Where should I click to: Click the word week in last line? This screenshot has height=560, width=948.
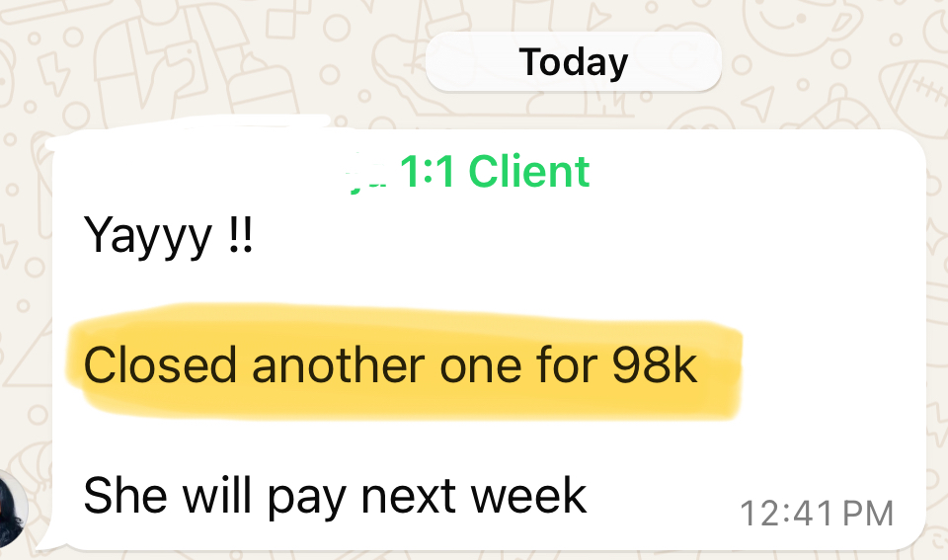point(529,495)
